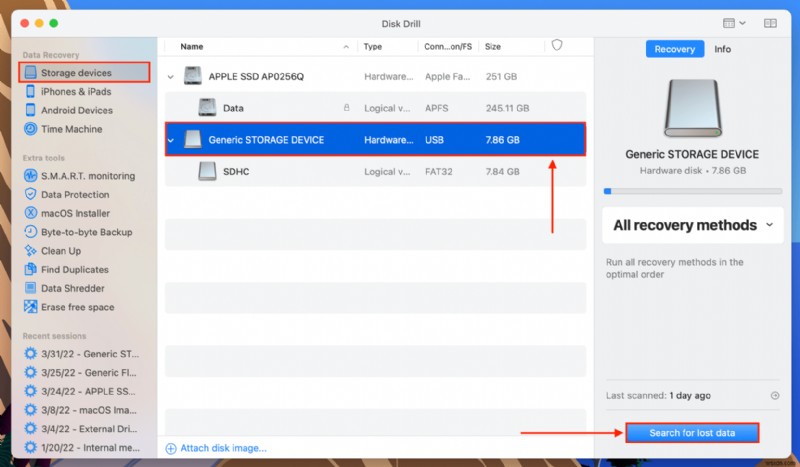This screenshot has height=467, width=800.
Task: Open 3/24/22 APPLE SS session gear icon
Action: [31, 391]
